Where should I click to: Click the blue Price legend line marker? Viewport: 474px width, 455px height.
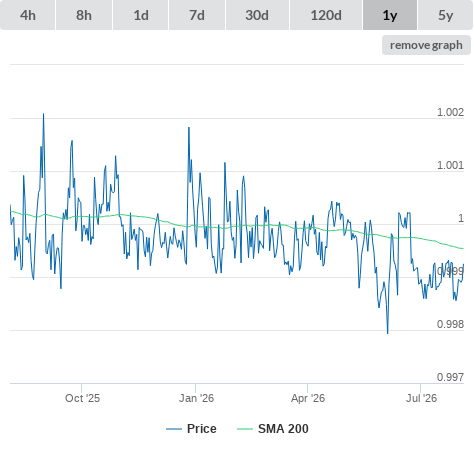point(174,429)
